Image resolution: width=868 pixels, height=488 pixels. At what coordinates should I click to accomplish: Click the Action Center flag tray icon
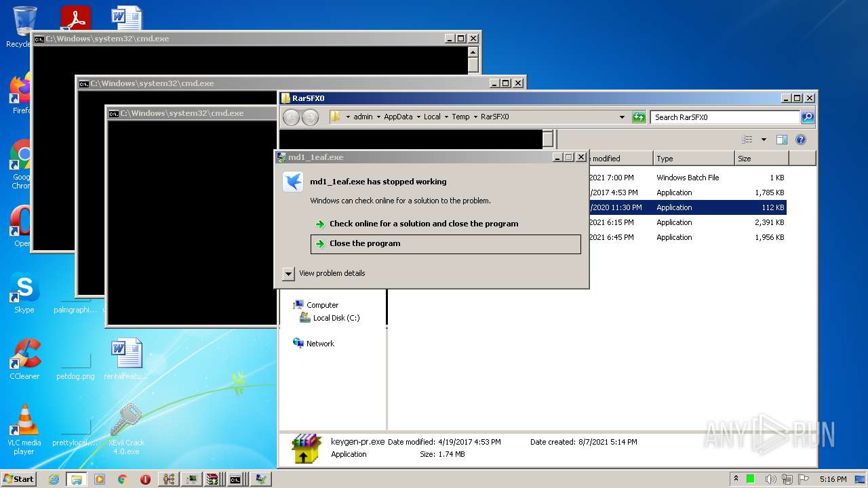[x=804, y=479]
